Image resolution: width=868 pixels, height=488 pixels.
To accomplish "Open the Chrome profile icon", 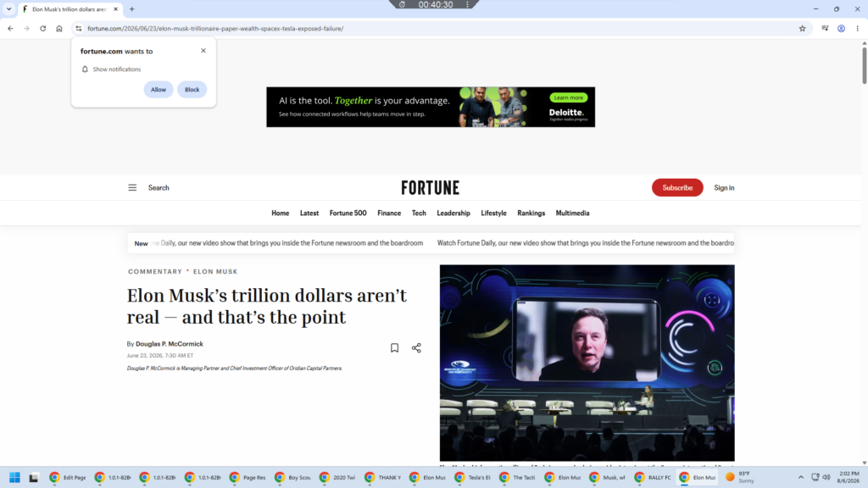I will 841,28.
